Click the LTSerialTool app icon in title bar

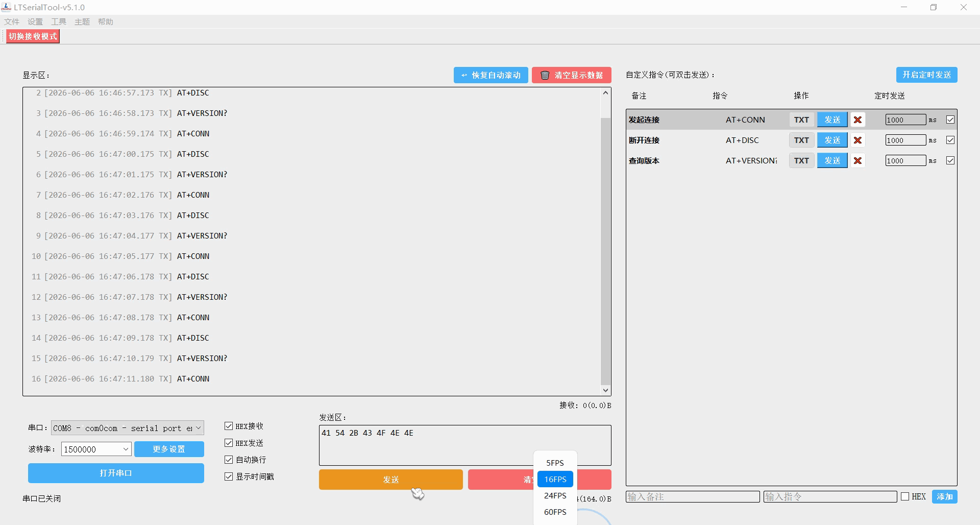tap(6, 7)
